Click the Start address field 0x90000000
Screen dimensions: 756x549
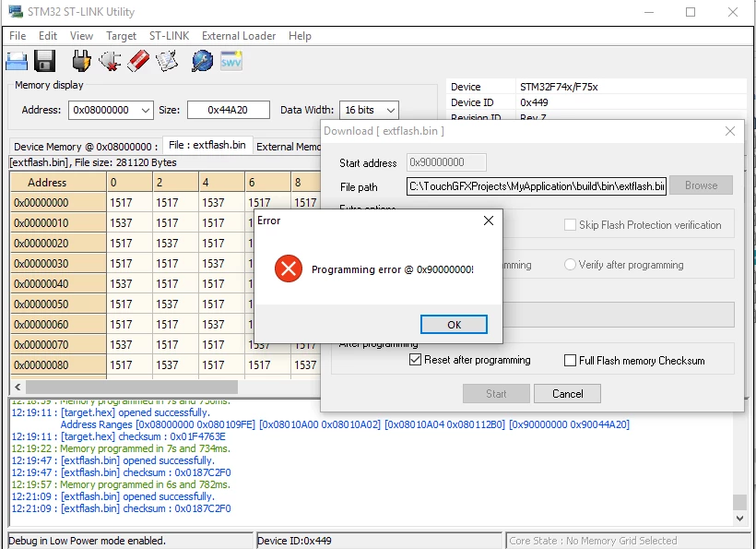tap(446, 162)
